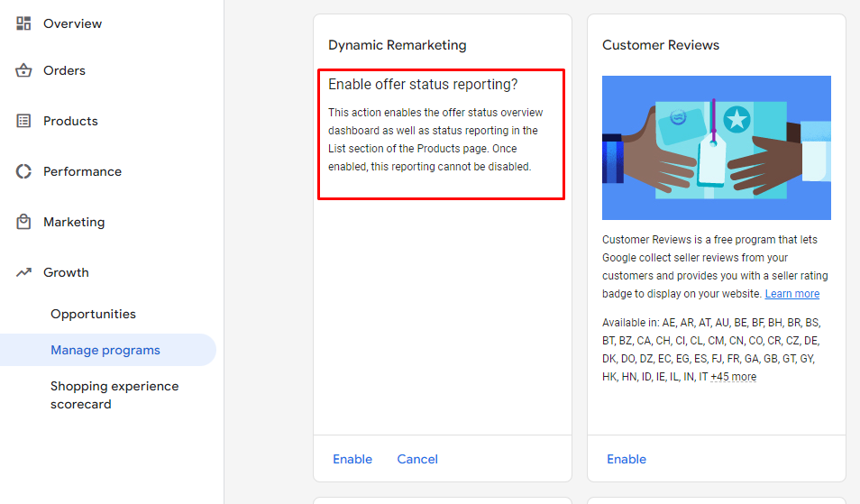Click the Marketing shopping bag icon
Image resolution: width=860 pixels, height=504 pixels.
pyautogui.click(x=23, y=222)
